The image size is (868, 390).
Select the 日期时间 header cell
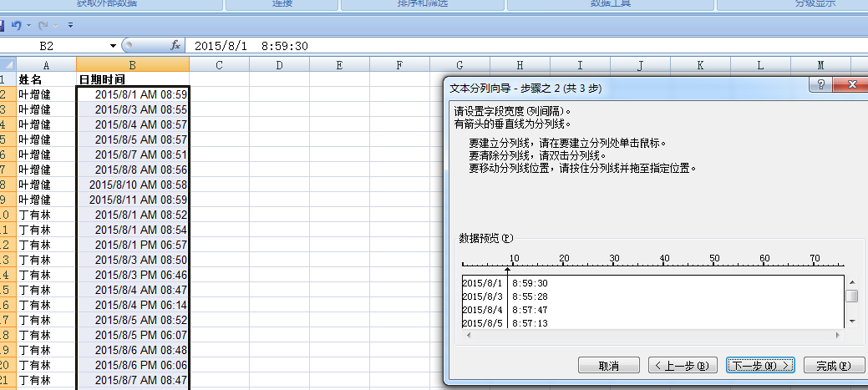click(132, 79)
